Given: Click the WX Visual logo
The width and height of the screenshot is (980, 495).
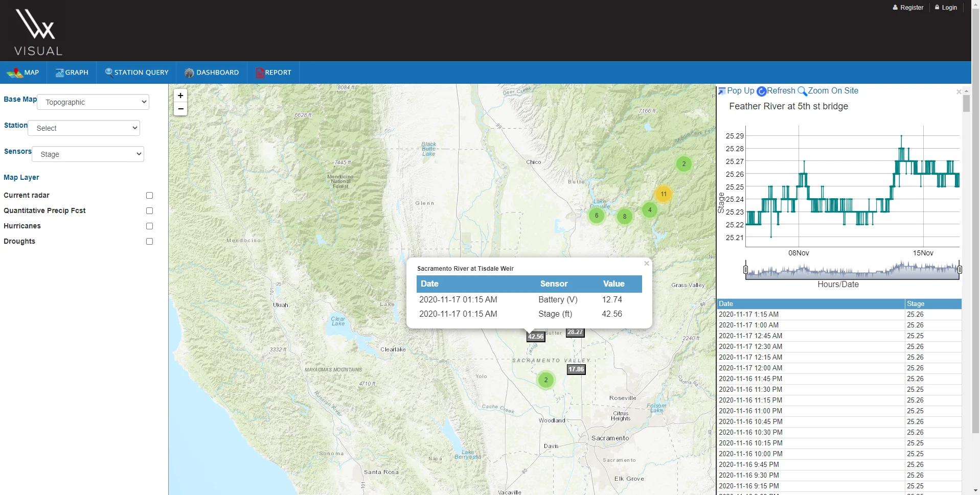Looking at the screenshot, I should pyautogui.click(x=38, y=32).
